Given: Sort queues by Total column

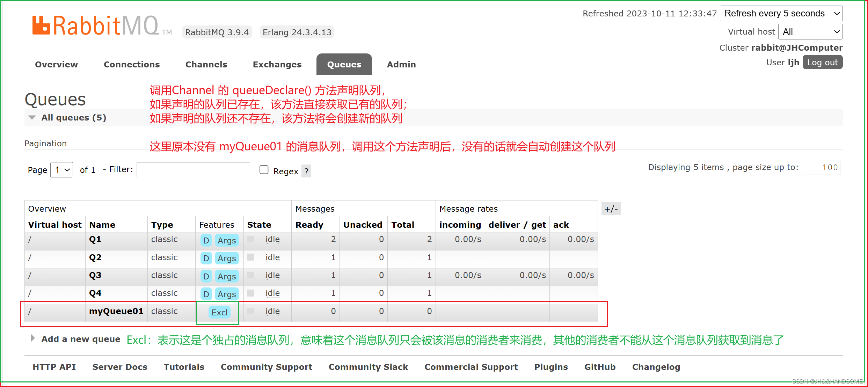Looking at the screenshot, I should click(x=403, y=225).
